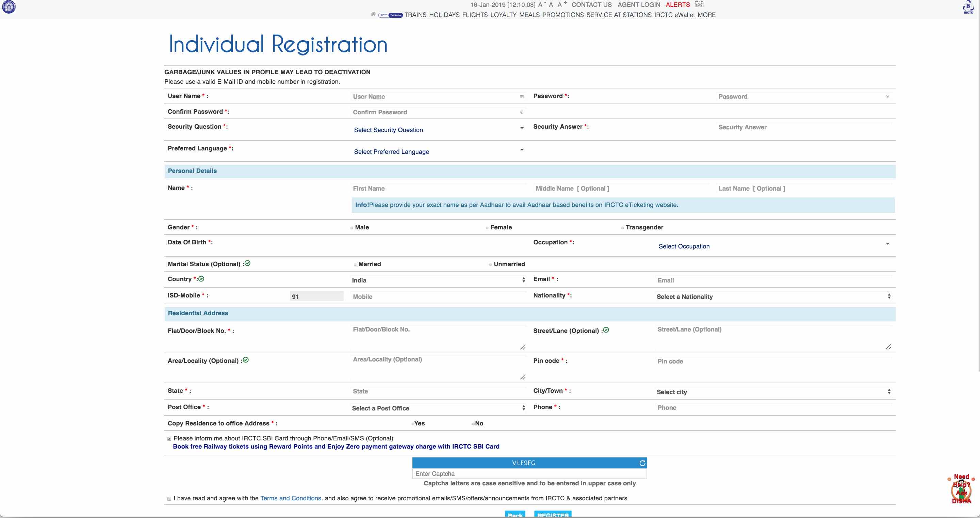
Task: Choose Married marital status
Action: point(355,264)
